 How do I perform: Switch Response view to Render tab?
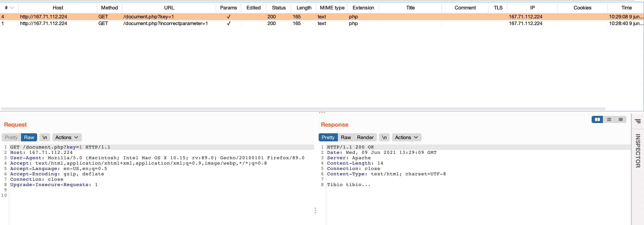click(365, 137)
